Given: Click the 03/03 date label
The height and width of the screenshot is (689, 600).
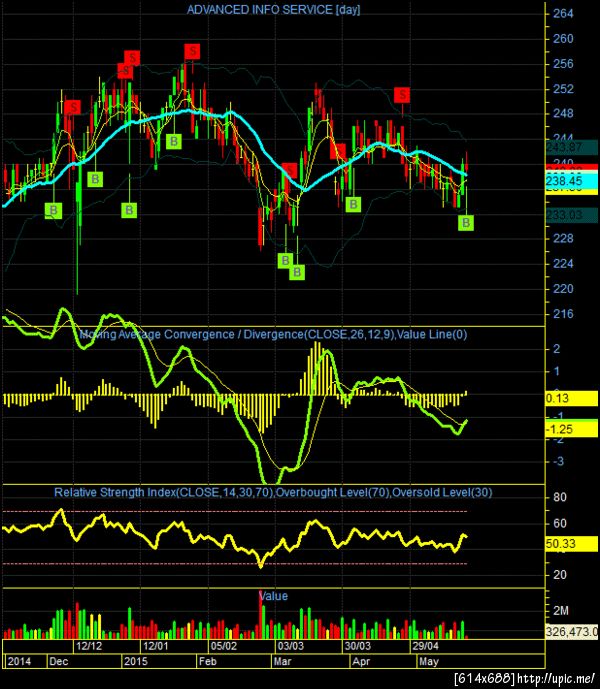Looking at the screenshot, I should pos(291,646).
